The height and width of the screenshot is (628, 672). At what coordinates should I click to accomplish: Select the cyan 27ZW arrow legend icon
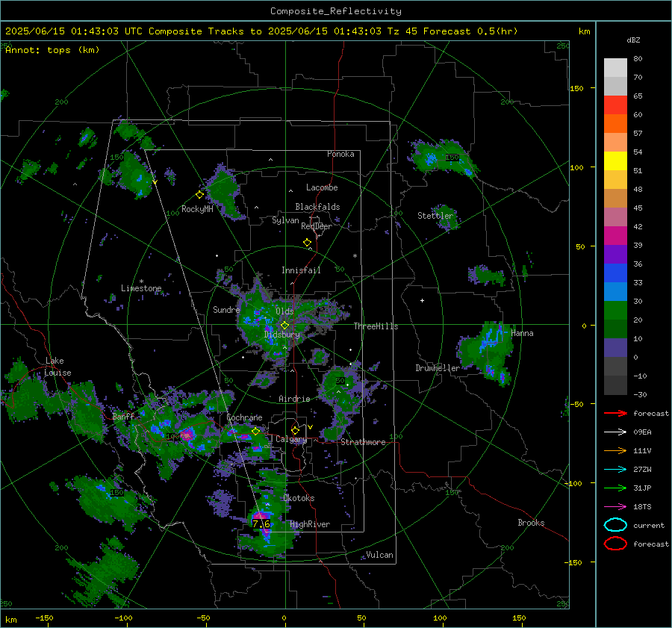615,470
